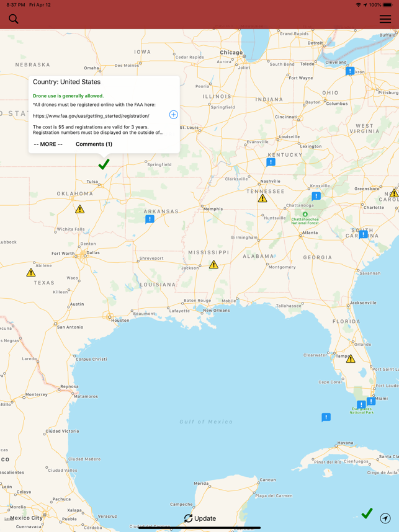Tap the warning triangle near Tampa
The height and width of the screenshot is (532, 399).
pos(351,358)
